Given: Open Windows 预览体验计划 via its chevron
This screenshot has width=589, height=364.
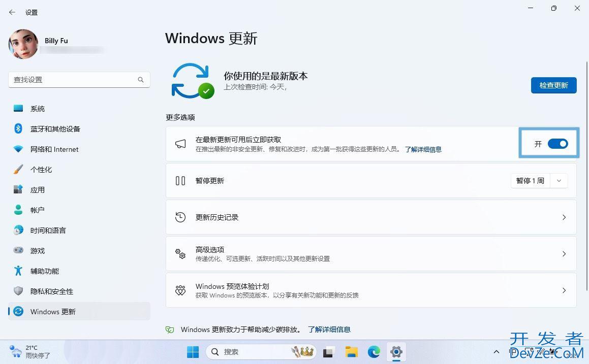Looking at the screenshot, I should (x=564, y=290).
